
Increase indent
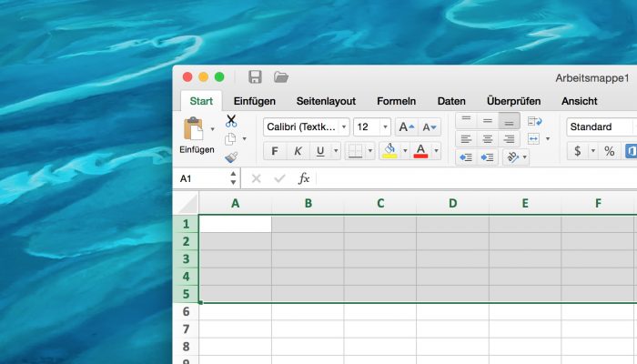click(x=488, y=157)
